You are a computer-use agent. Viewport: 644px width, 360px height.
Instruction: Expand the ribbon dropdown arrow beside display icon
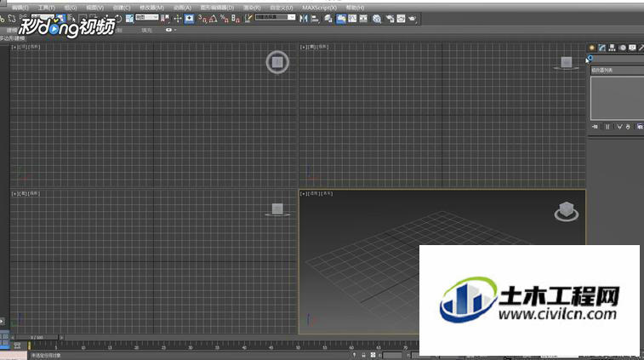pos(175,30)
